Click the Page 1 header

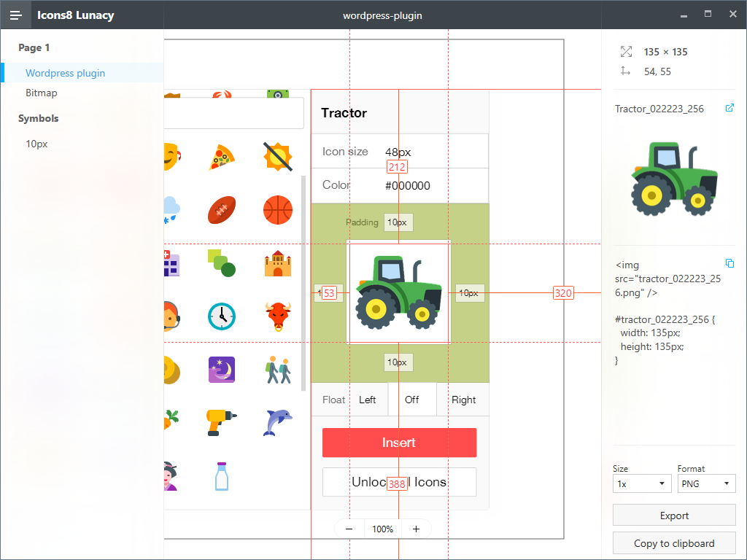34,47
